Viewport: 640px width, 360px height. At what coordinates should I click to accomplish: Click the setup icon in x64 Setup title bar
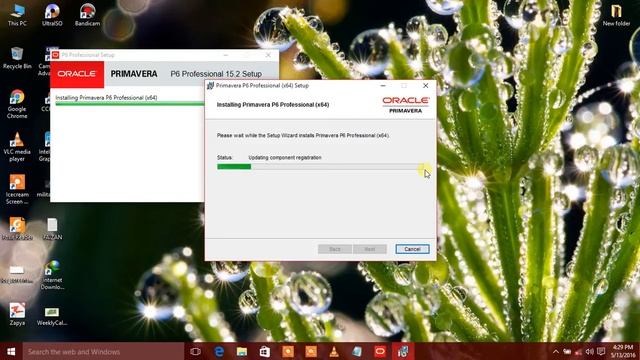coord(211,85)
